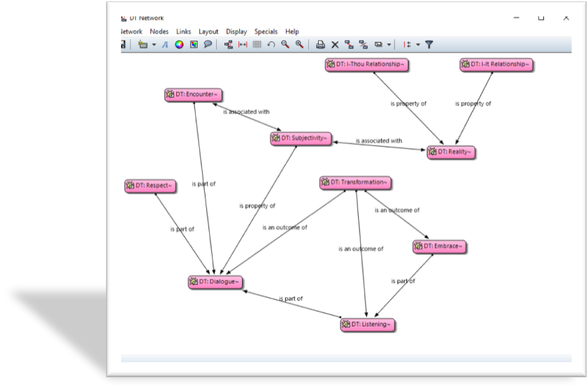
Task: Maximize the DT Network window
Action: tap(541, 17)
